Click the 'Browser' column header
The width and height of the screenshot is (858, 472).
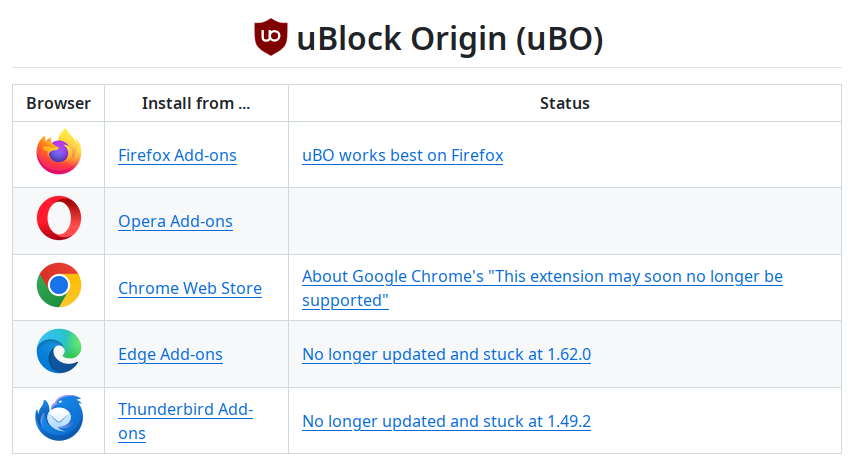59,103
